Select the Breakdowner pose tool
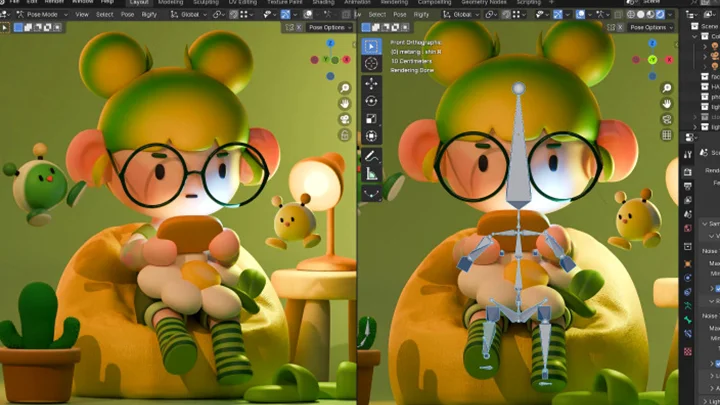The height and width of the screenshot is (405, 720). pyautogui.click(x=371, y=193)
